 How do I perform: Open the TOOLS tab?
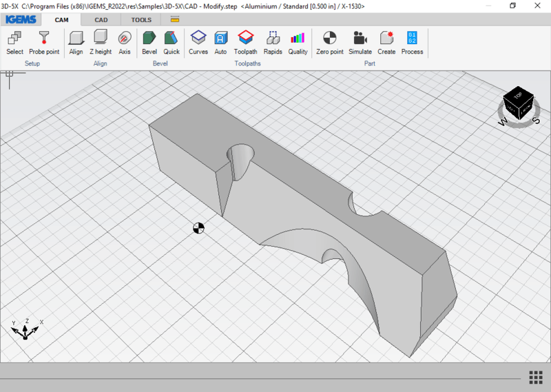[141, 20]
